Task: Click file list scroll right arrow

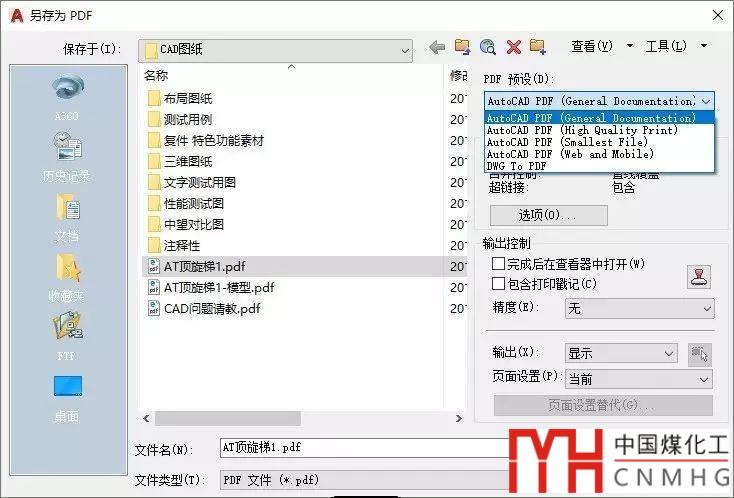Action: 459,418
